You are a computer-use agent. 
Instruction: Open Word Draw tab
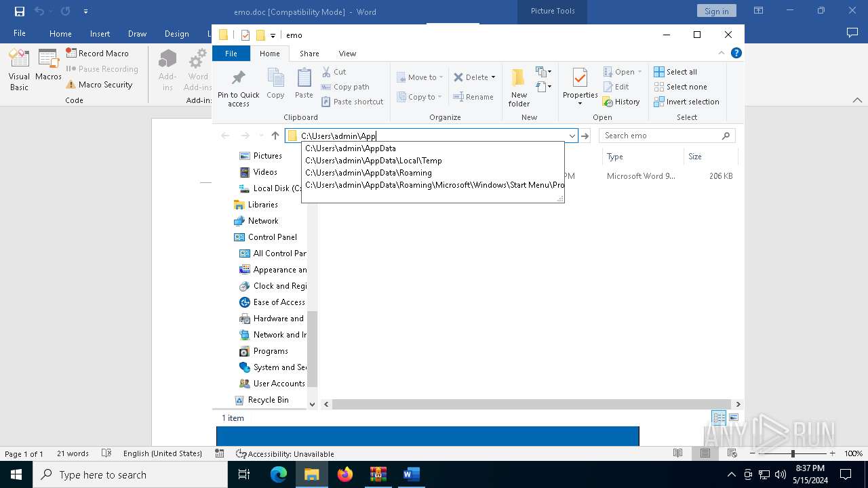137,34
